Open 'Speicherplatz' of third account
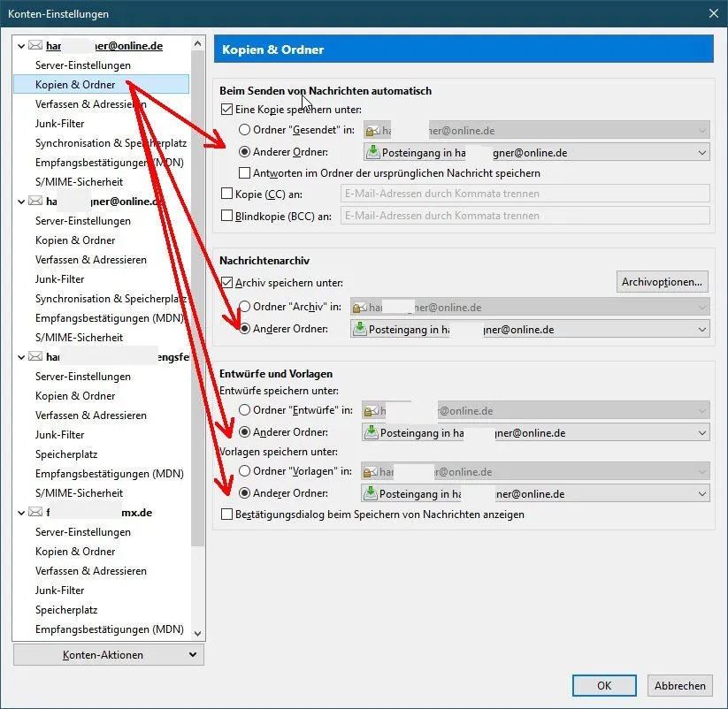 pos(66,454)
